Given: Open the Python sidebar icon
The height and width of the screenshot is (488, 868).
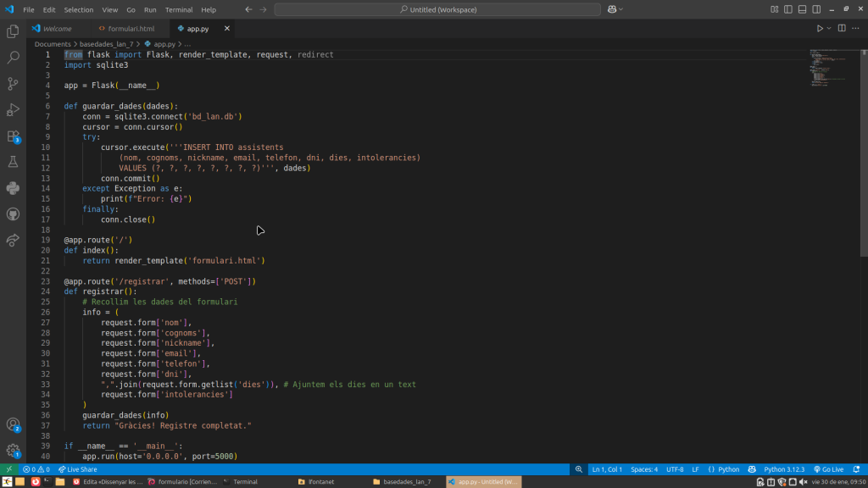Looking at the screenshot, I should [x=13, y=188].
